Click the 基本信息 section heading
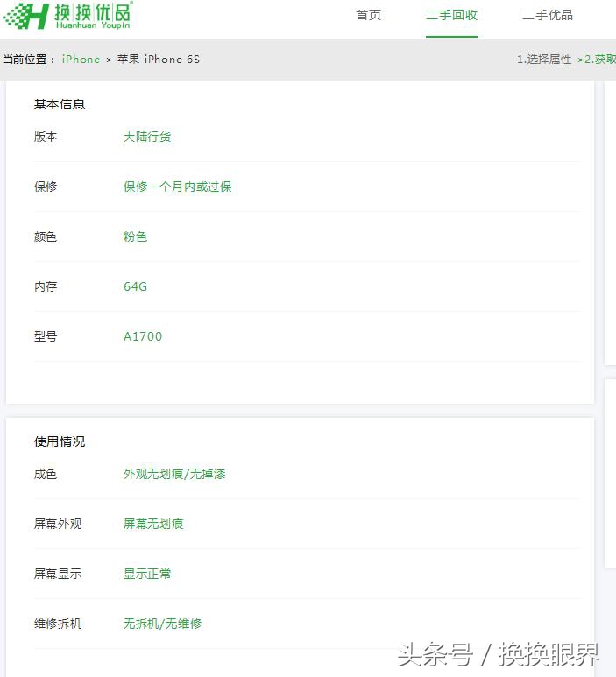The image size is (616, 677). 60,104
